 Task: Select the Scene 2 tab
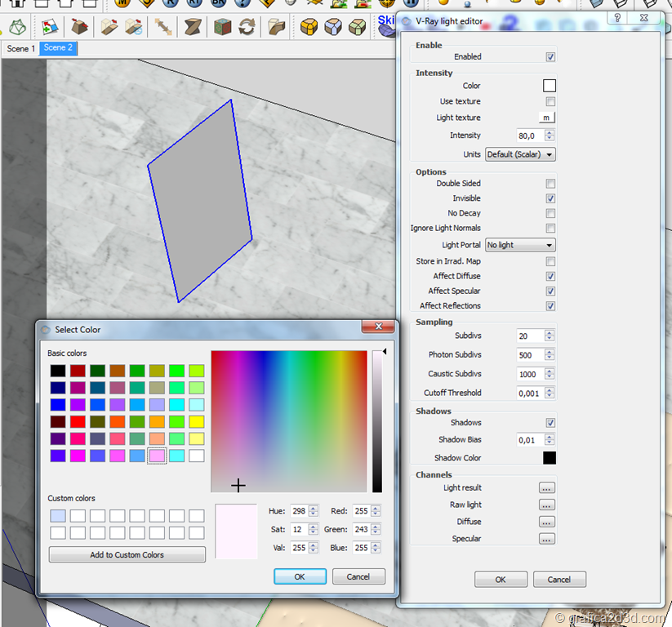click(x=58, y=48)
